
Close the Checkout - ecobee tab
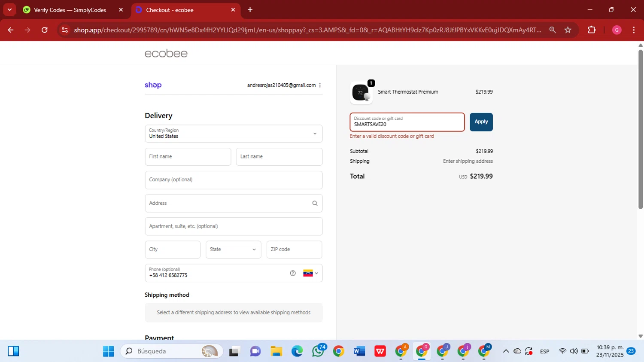click(x=233, y=10)
